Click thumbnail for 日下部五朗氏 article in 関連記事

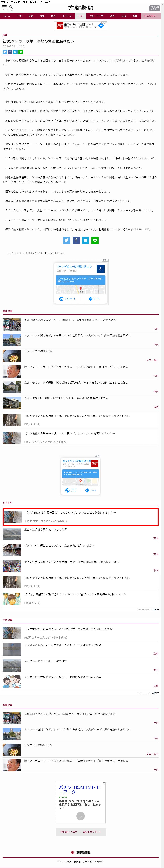coord(12,371)
